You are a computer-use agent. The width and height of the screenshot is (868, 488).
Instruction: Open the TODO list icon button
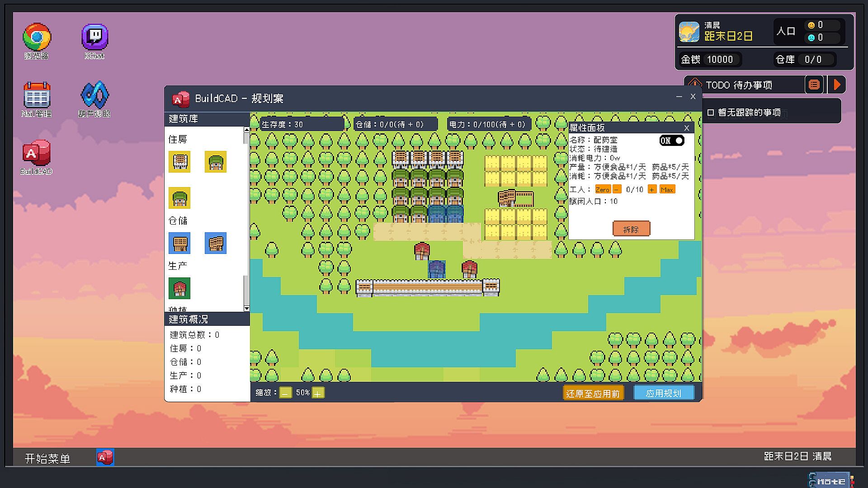tap(814, 84)
